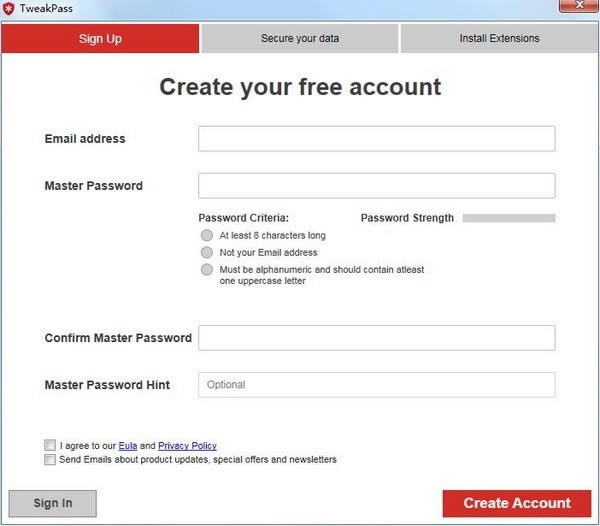Viewport: 600px width, 526px height.
Task: Select the Master Password Hint optional field
Action: click(376, 385)
